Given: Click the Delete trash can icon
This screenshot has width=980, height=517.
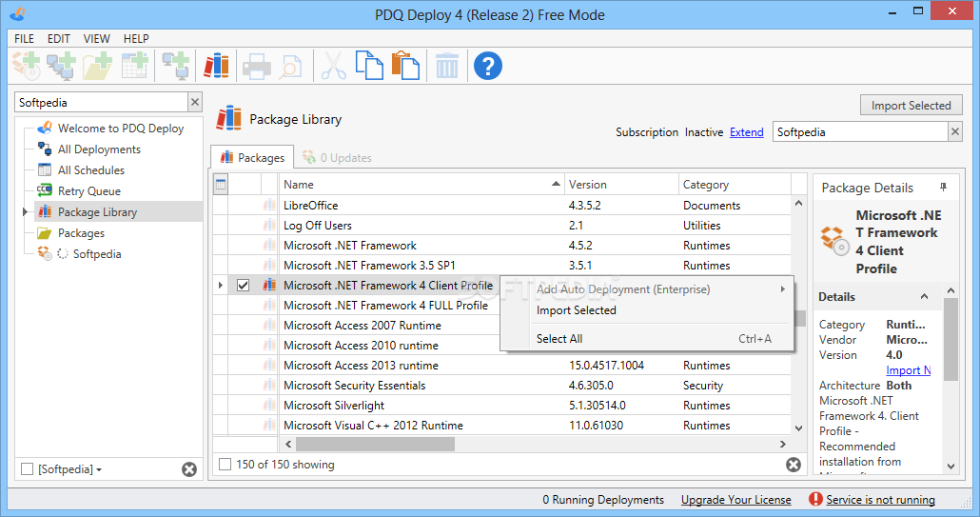Looking at the screenshot, I should 447,65.
